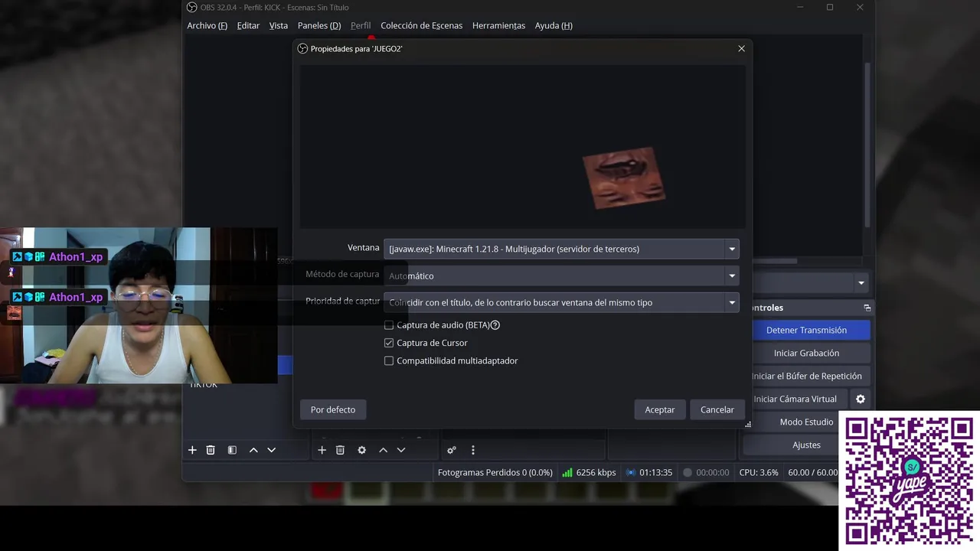This screenshot has height=551, width=980.
Task: Click Iniciar Grabación button
Action: pos(806,353)
